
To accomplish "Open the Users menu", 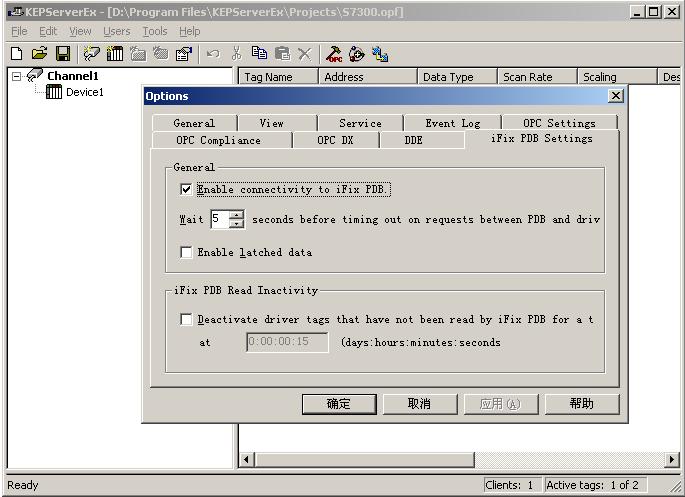I will pyautogui.click(x=117, y=31).
